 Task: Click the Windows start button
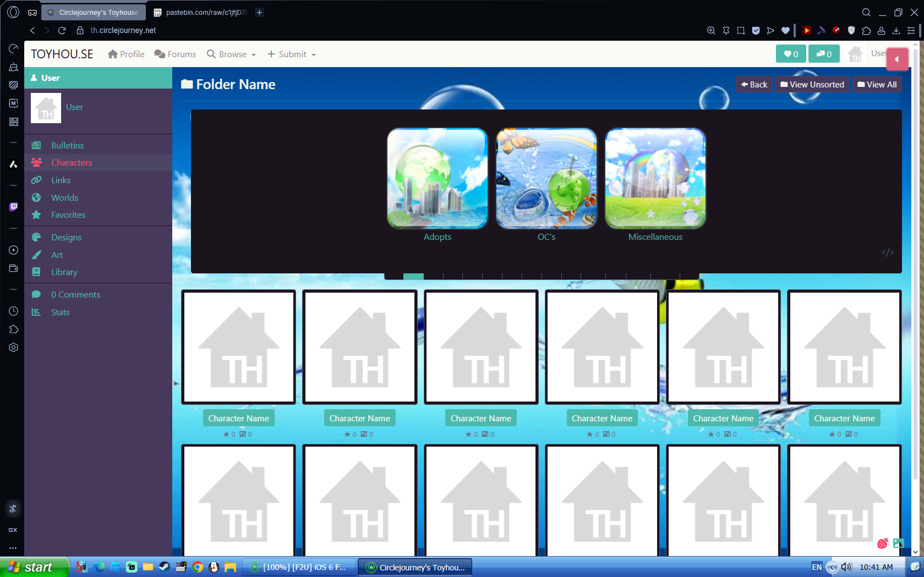(x=34, y=567)
